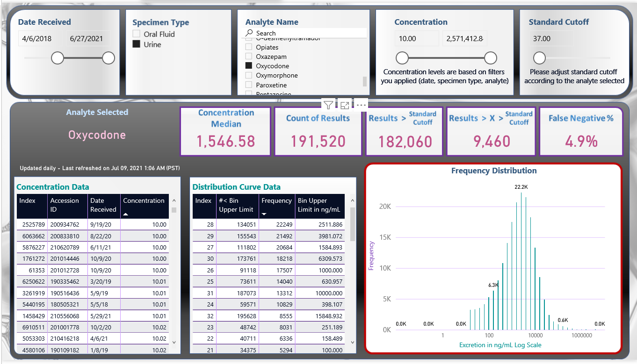Uncheck the Urine specimen type
The image size is (637, 364).
(x=136, y=44)
